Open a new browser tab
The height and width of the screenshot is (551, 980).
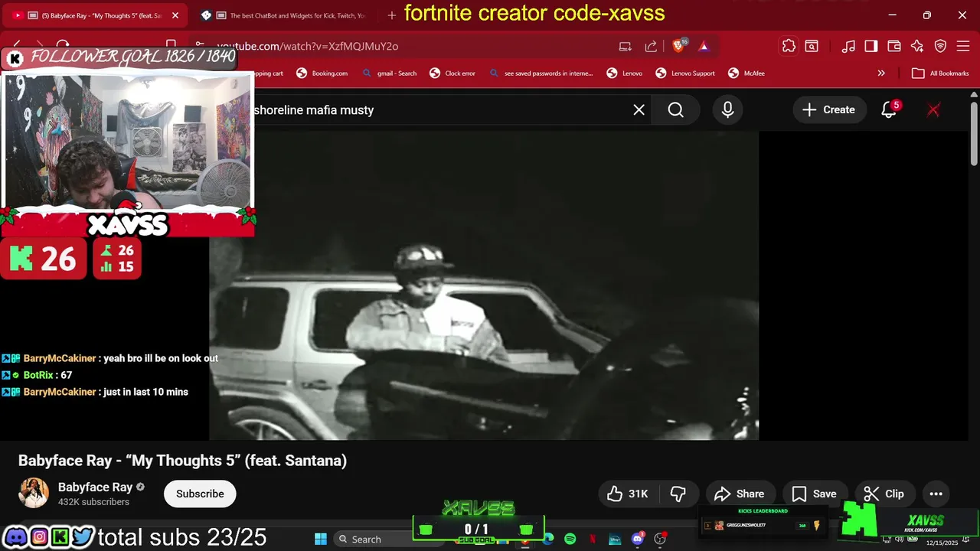tap(392, 15)
